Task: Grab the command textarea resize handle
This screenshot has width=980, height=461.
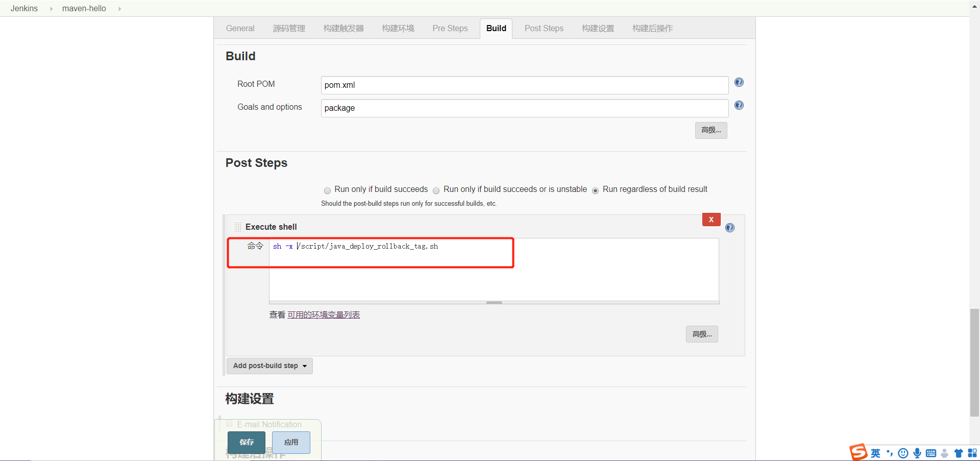Action: coord(494,303)
